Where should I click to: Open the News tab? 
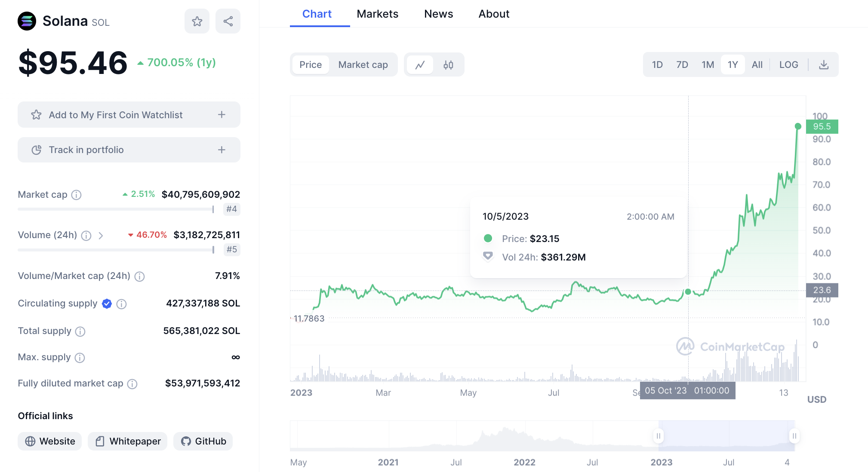click(x=438, y=14)
